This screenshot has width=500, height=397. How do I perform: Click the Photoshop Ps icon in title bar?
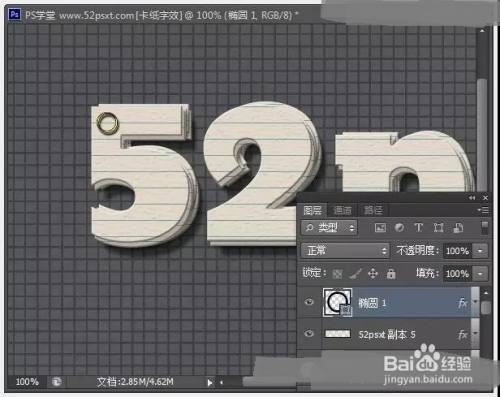(x=14, y=15)
